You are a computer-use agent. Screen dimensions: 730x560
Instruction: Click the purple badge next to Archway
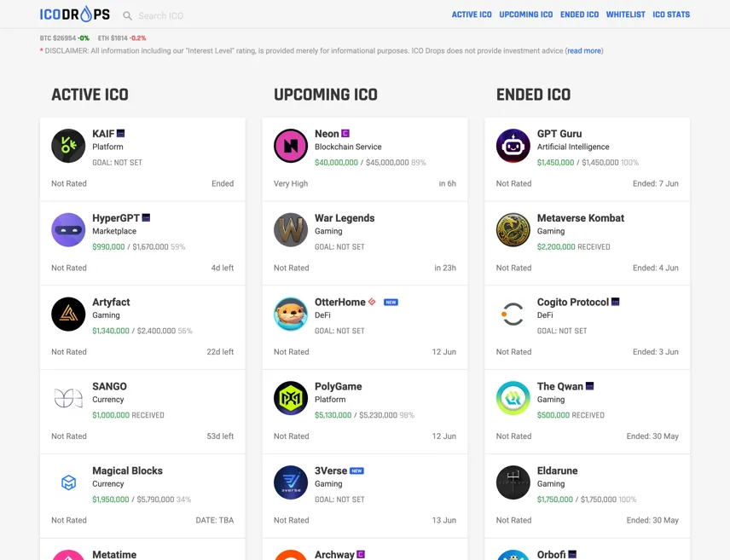[361, 554]
